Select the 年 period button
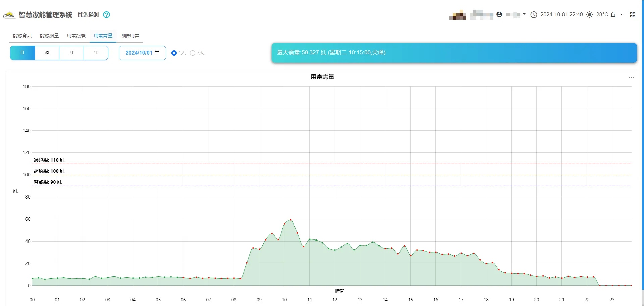 tap(96, 53)
